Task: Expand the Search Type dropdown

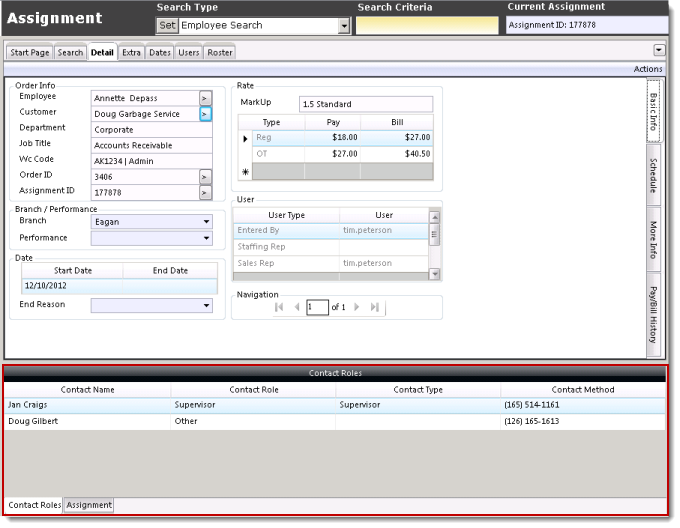Action: click(344, 26)
